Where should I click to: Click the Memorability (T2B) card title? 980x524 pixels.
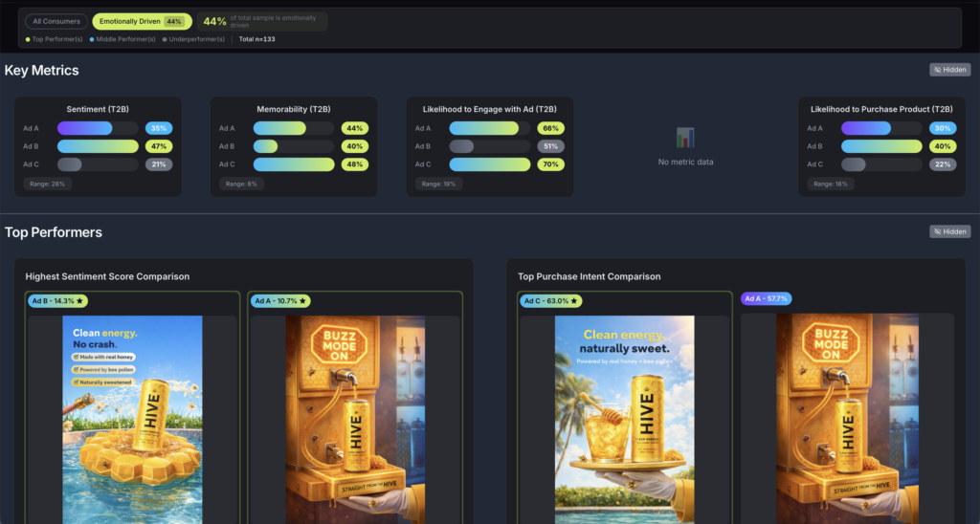tap(294, 109)
